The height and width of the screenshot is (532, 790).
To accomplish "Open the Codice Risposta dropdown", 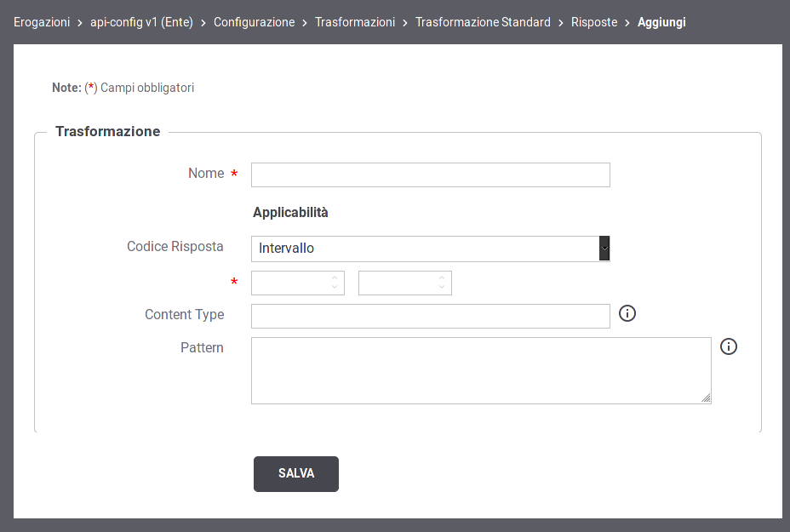I will [430, 249].
